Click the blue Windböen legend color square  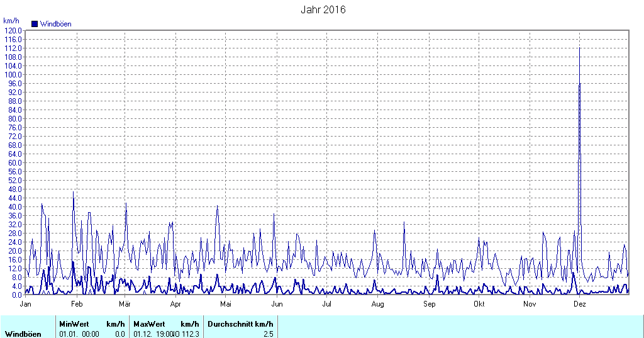click(35, 24)
